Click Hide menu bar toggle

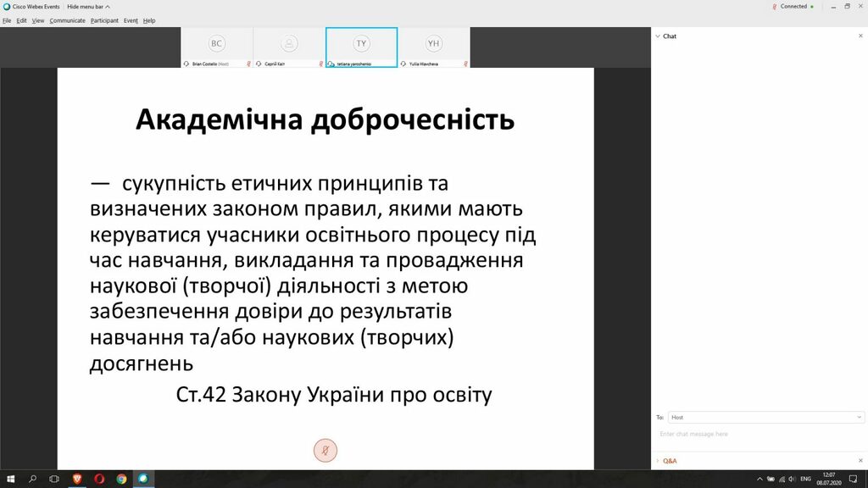(x=88, y=7)
